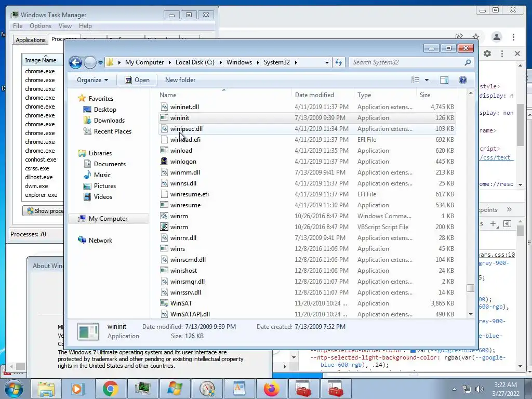Click New folder button

pos(180,80)
